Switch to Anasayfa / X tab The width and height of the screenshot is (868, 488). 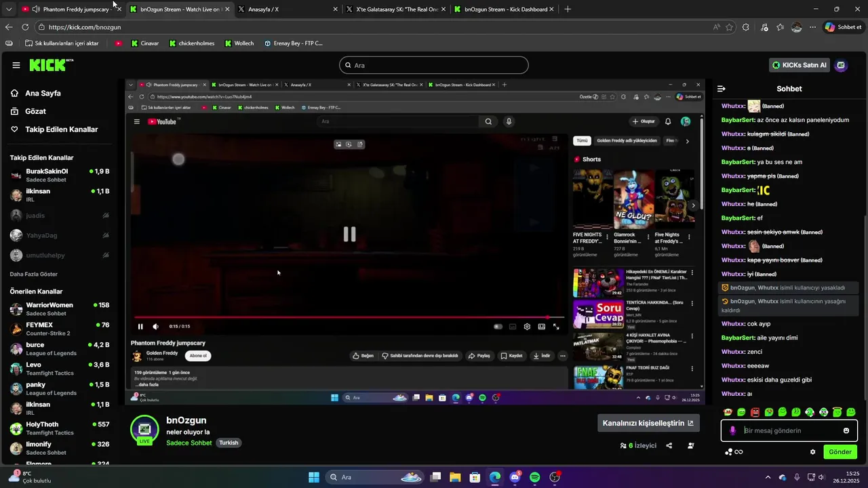[288, 9]
